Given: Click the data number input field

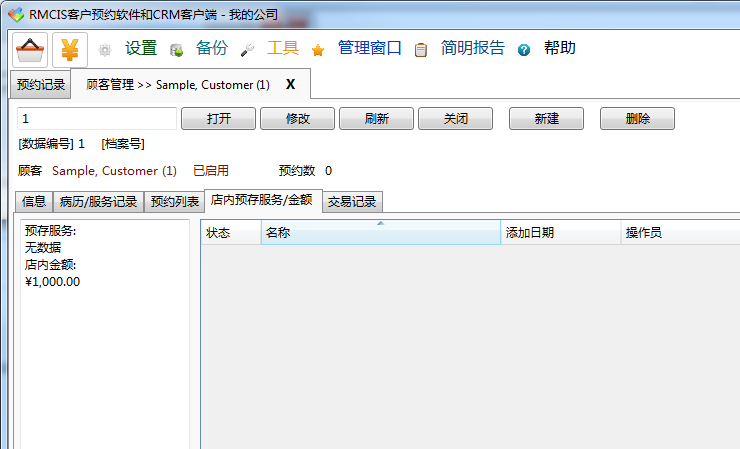Looking at the screenshot, I should tap(97, 119).
